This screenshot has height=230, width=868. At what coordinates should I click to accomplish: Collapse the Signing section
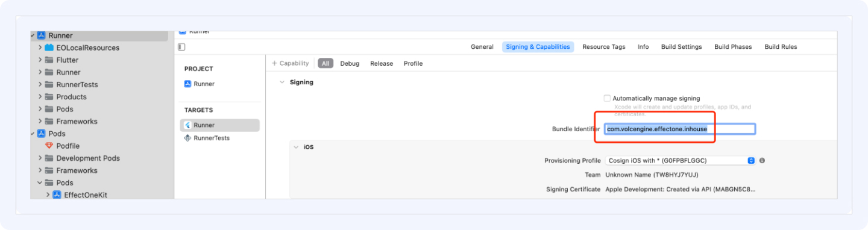coord(281,82)
